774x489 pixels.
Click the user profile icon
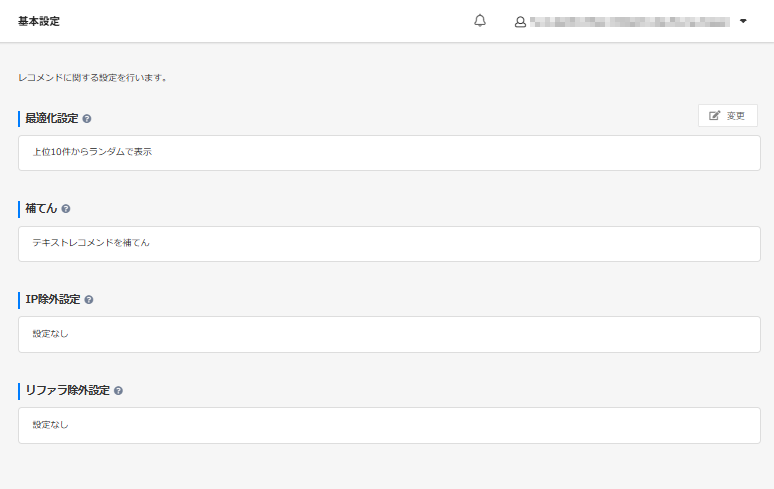click(x=520, y=21)
